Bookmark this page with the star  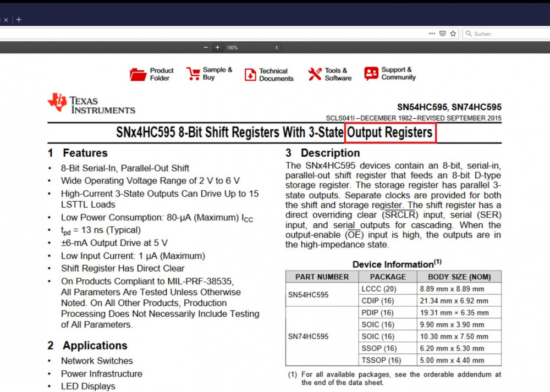point(453,34)
